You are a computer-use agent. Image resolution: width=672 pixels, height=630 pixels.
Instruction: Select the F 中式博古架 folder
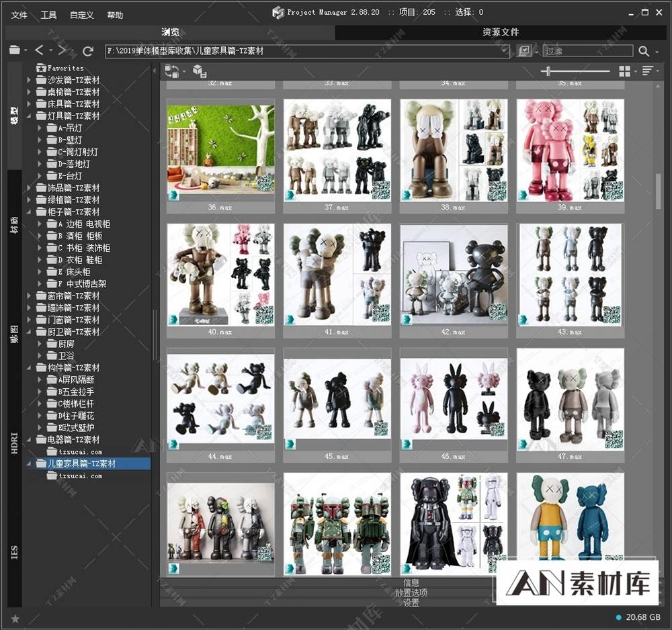(77, 283)
